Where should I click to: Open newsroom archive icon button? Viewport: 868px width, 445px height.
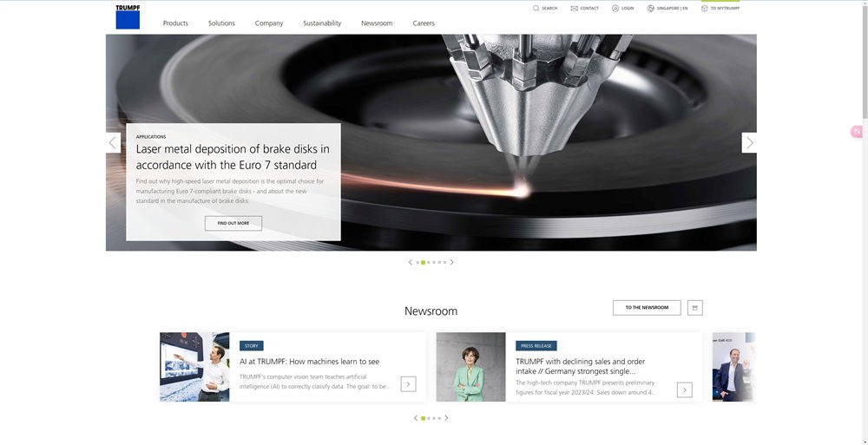[694, 308]
